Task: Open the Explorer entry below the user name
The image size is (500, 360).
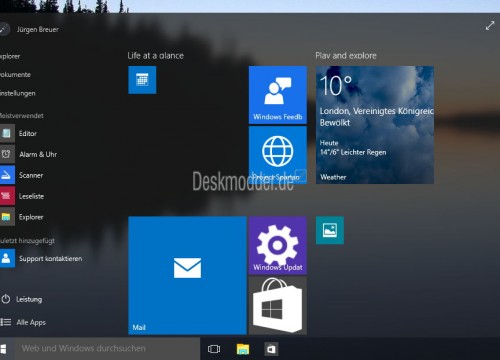Action: [10, 56]
